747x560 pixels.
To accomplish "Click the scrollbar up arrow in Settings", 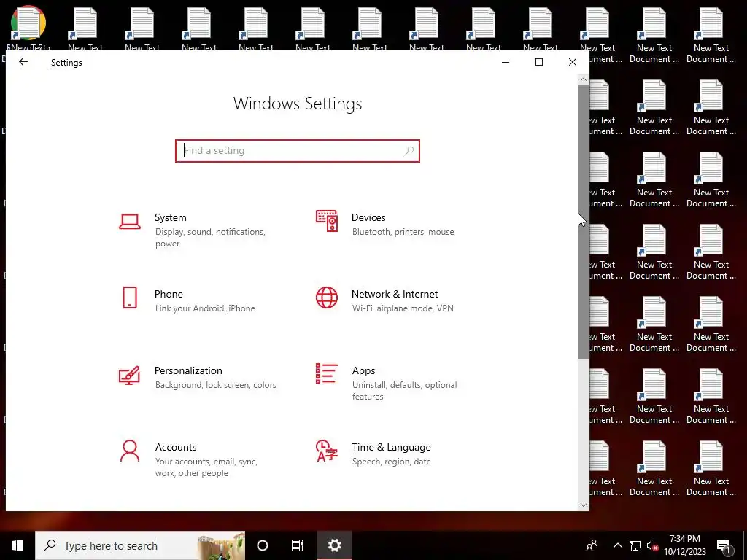I will [584, 79].
